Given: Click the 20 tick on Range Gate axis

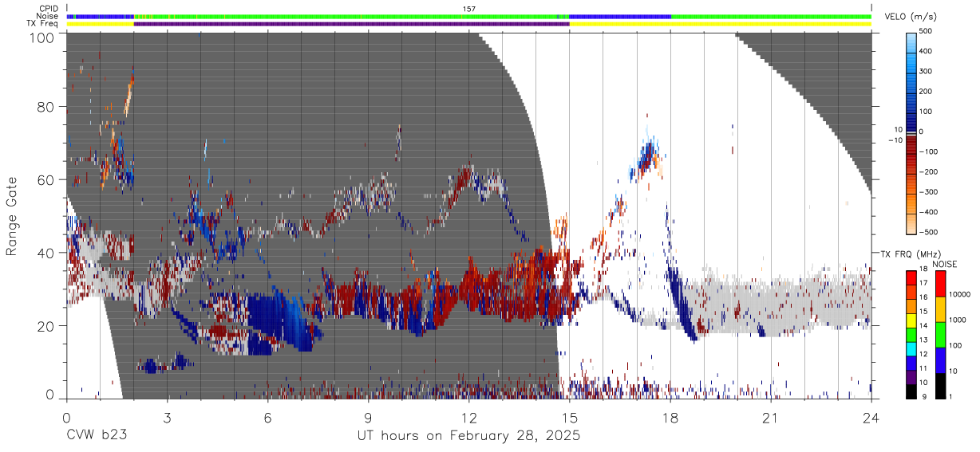Looking at the screenshot, I should click(x=46, y=326).
